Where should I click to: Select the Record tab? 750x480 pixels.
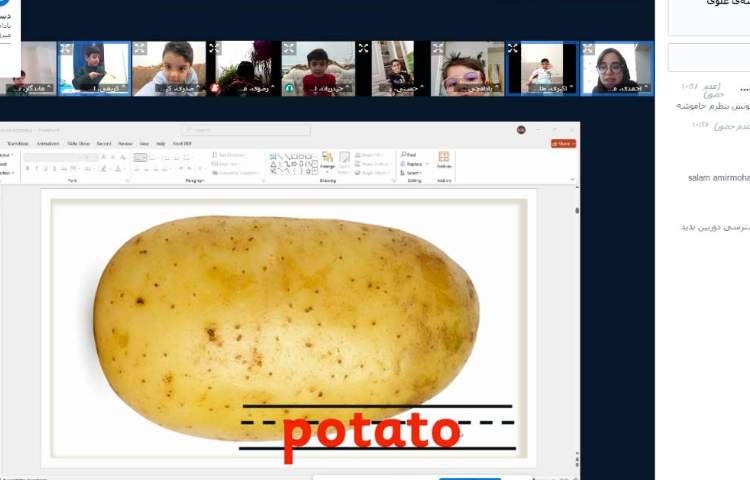pyautogui.click(x=104, y=143)
